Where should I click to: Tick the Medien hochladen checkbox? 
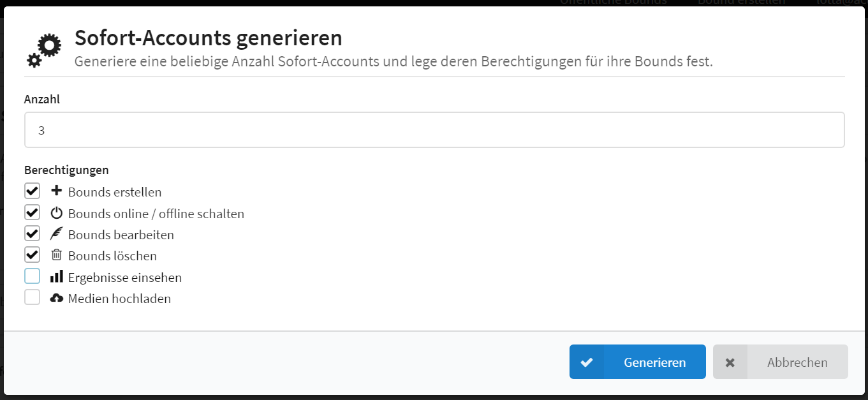pyautogui.click(x=33, y=297)
